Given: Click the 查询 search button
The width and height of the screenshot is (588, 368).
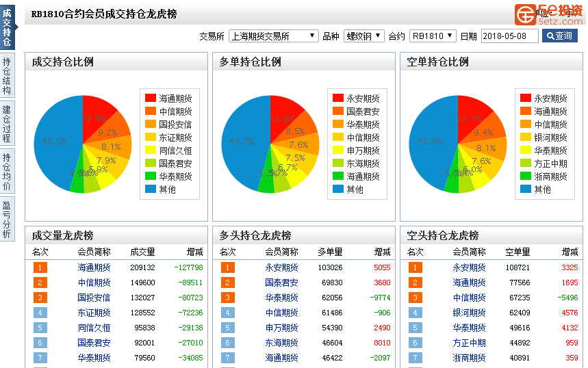Looking at the screenshot, I should point(559,36).
